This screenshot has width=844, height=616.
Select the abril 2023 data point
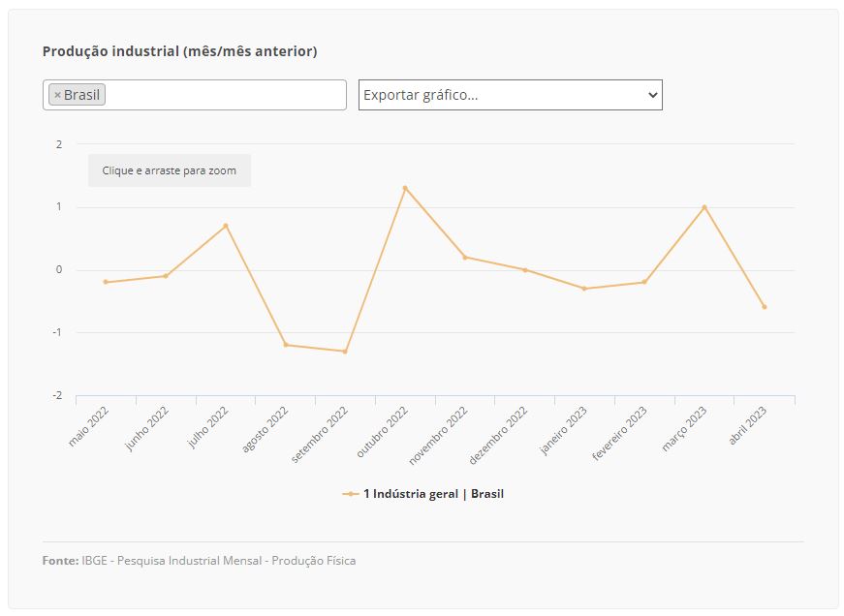pos(765,307)
